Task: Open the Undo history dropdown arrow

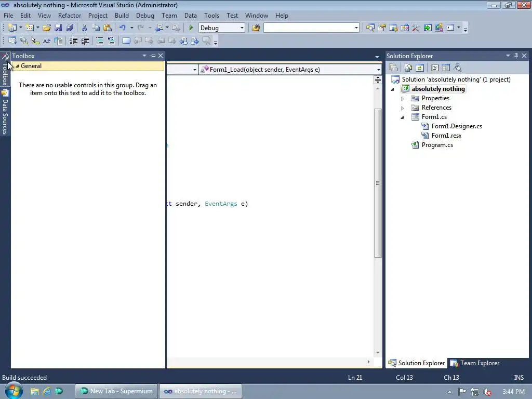Action: (x=131, y=28)
